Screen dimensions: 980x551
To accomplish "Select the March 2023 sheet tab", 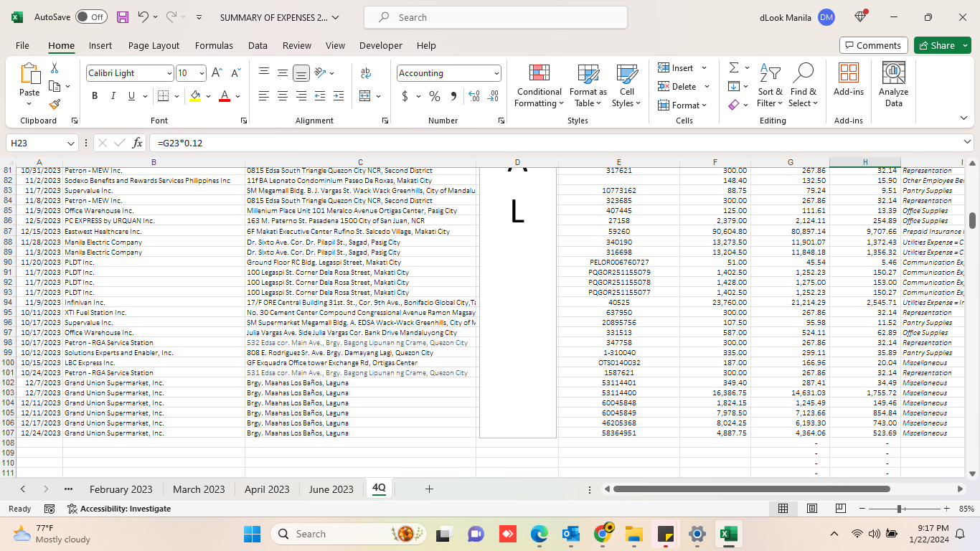I will point(199,489).
